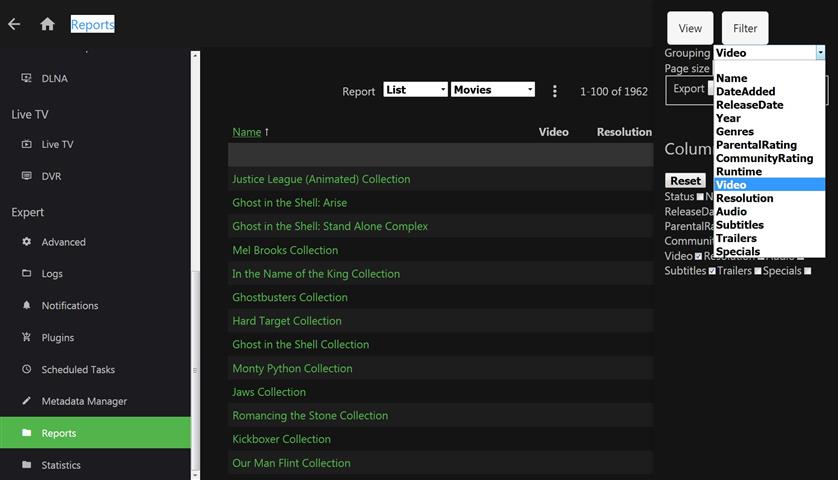Open Jaws Collection
This screenshot has width=838, height=480.
269,392
